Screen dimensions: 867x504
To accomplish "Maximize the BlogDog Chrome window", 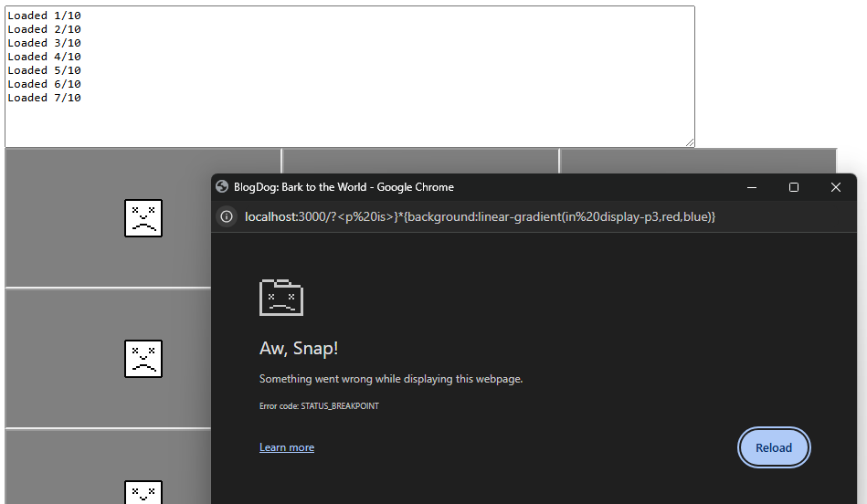I will (794, 187).
